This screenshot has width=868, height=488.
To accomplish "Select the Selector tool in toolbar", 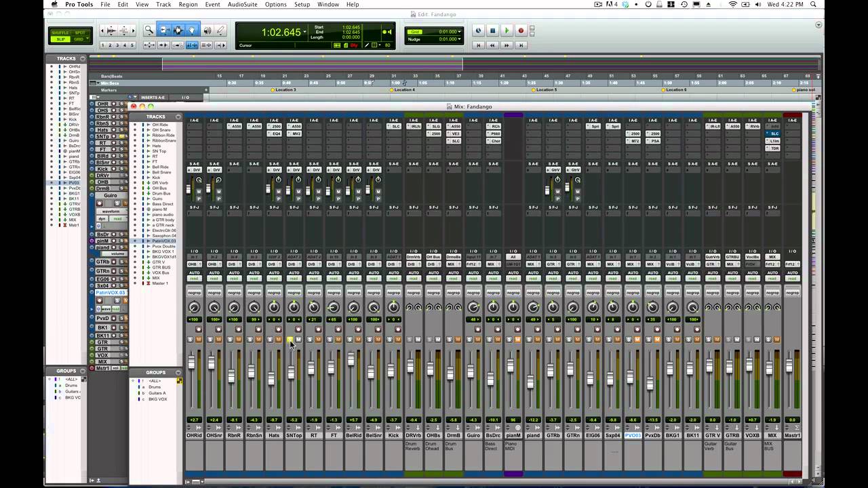I will pyautogui.click(x=178, y=30).
